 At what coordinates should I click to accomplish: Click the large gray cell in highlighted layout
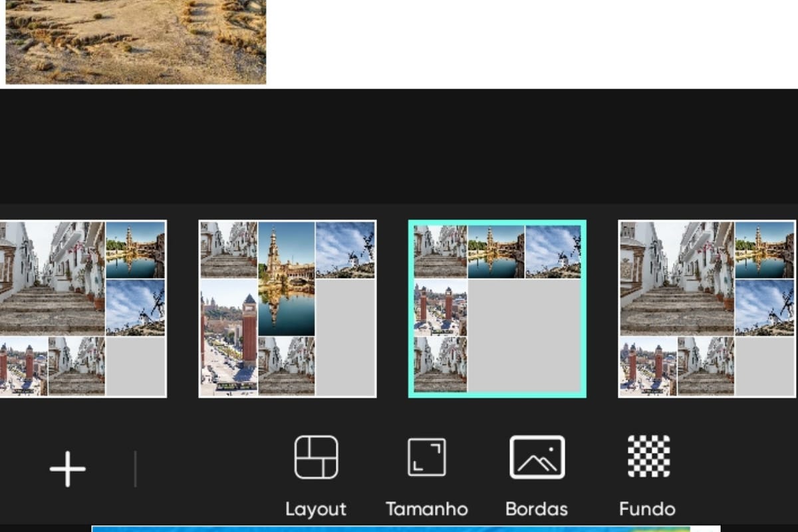point(525,336)
